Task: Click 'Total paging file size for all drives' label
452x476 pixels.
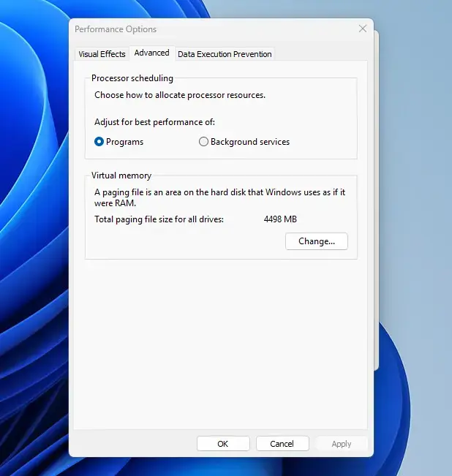Action: [x=159, y=219]
